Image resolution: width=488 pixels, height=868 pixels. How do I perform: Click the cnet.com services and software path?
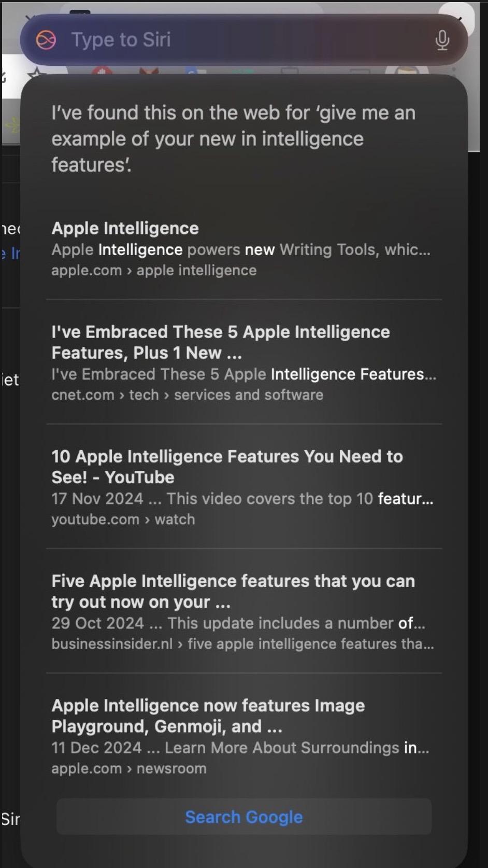(187, 395)
